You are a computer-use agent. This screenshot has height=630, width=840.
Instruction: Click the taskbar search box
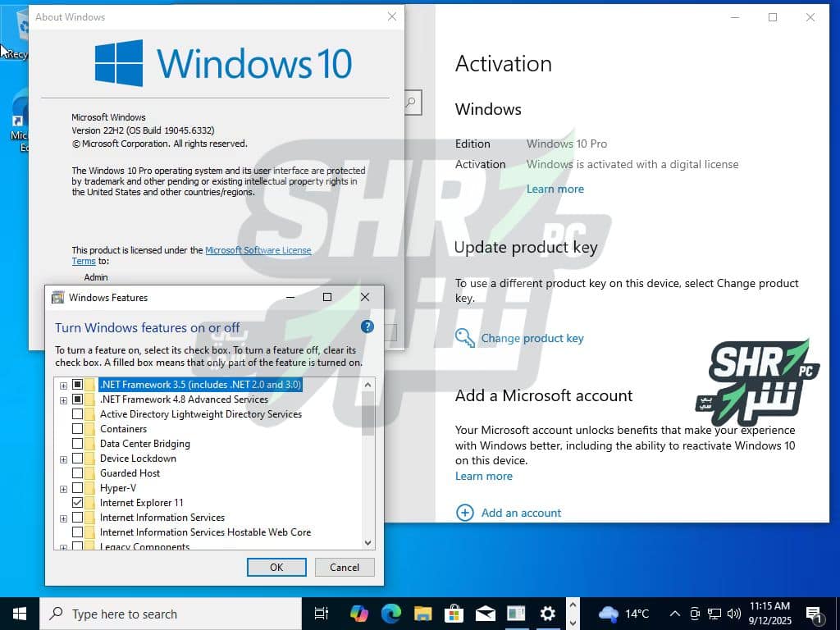pos(171,614)
